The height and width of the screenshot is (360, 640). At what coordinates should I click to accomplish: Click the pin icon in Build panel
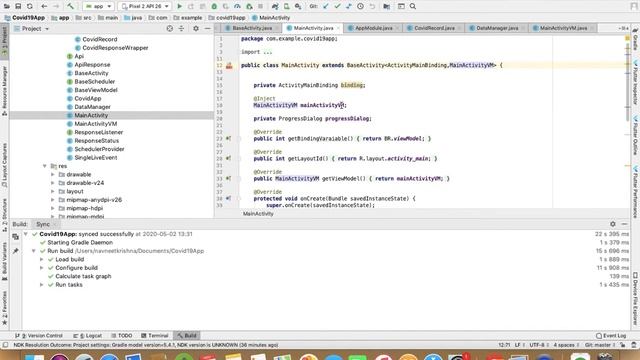pos(16,251)
